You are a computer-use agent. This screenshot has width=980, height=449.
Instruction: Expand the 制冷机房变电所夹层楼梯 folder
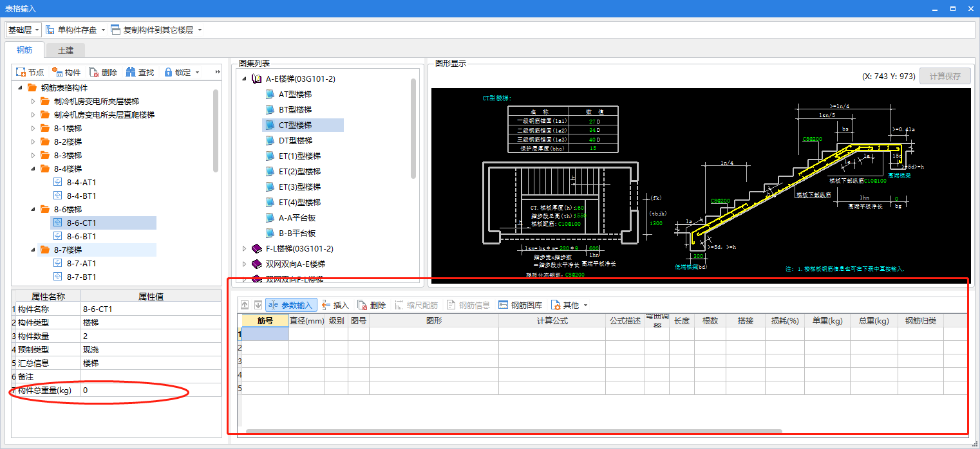[x=33, y=101]
